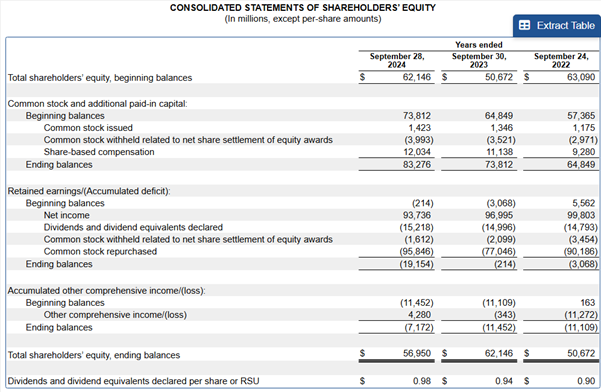Select the 2022 beginning equity value 63,090
Viewport: 601px width, 392px height.
(x=581, y=77)
